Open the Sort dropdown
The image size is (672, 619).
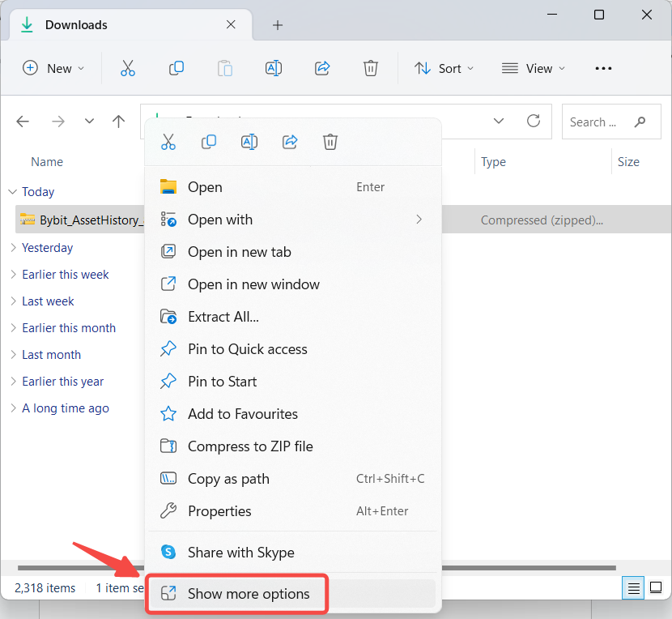444,69
